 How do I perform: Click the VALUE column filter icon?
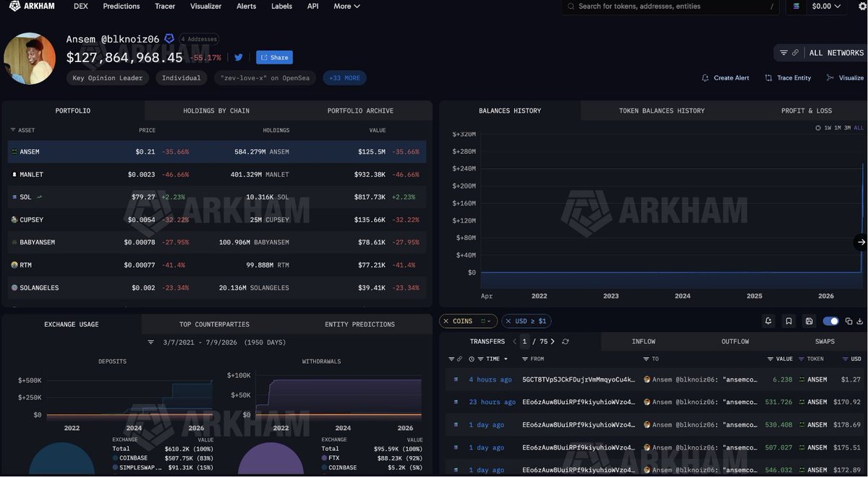point(770,359)
